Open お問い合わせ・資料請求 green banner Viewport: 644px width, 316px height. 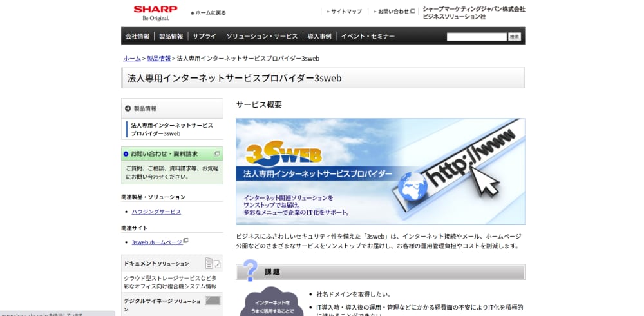click(x=172, y=154)
